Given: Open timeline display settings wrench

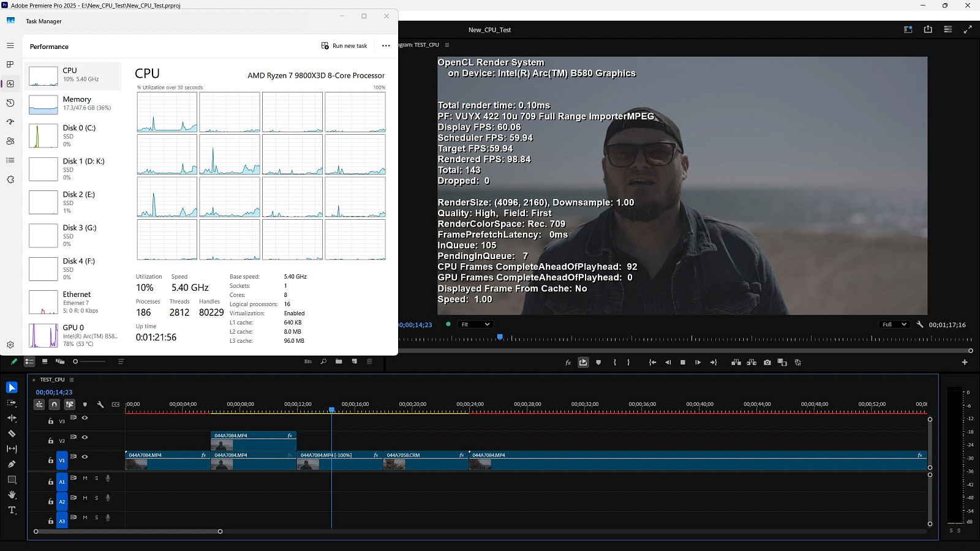Looking at the screenshot, I should 100,405.
